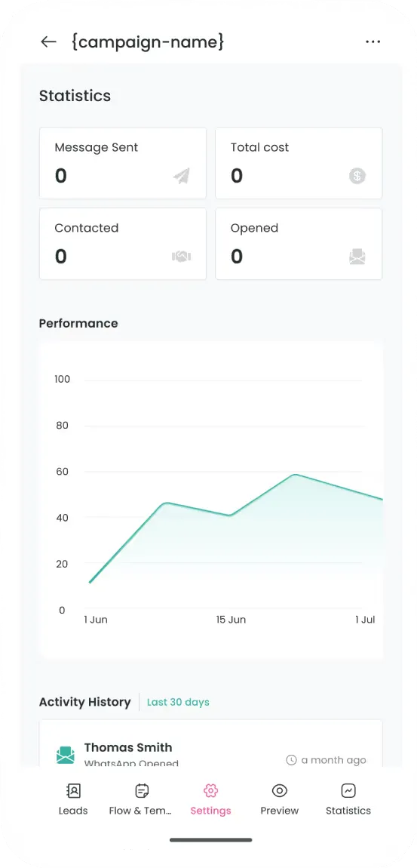The height and width of the screenshot is (868, 417).
Task: Click the clock icon next to a month ago
Action: pyautogui.click(x=291, y=760)
